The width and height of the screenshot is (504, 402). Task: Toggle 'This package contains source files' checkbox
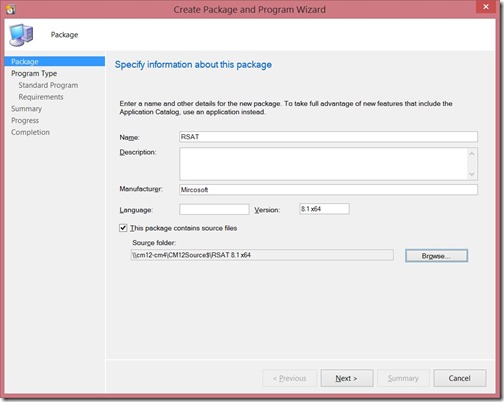[x=123, y=228]
